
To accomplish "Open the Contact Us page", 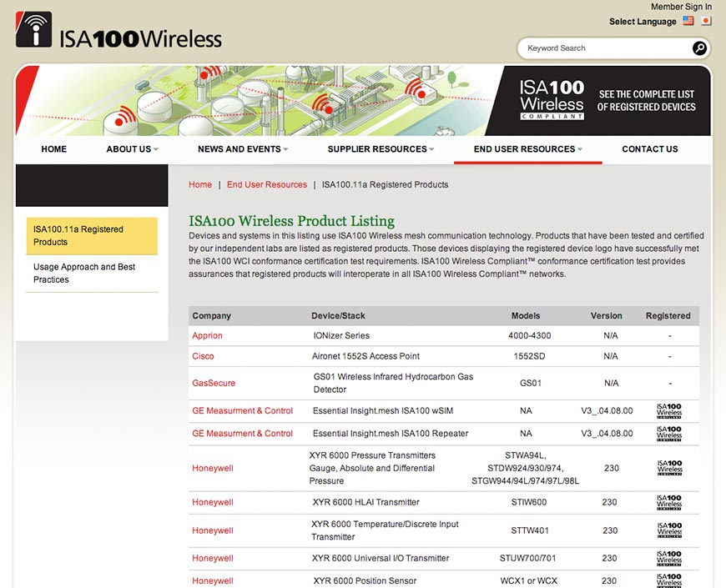I will coord(649,149).
